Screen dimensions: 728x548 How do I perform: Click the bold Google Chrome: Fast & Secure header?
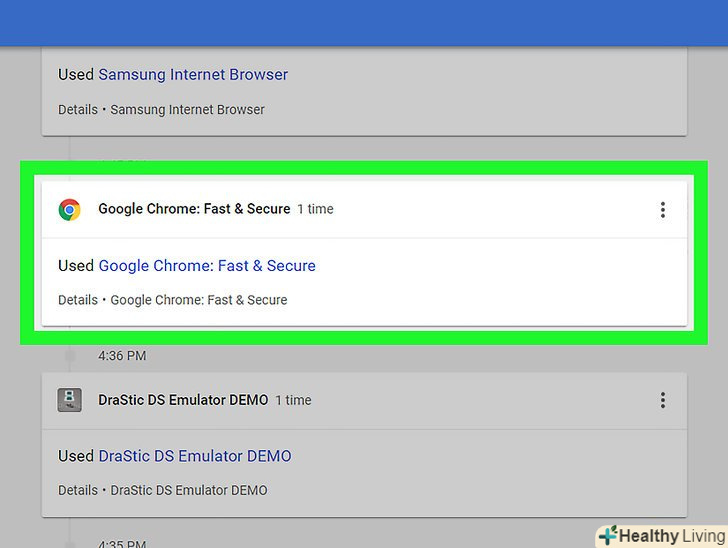(x=194, y=209)
